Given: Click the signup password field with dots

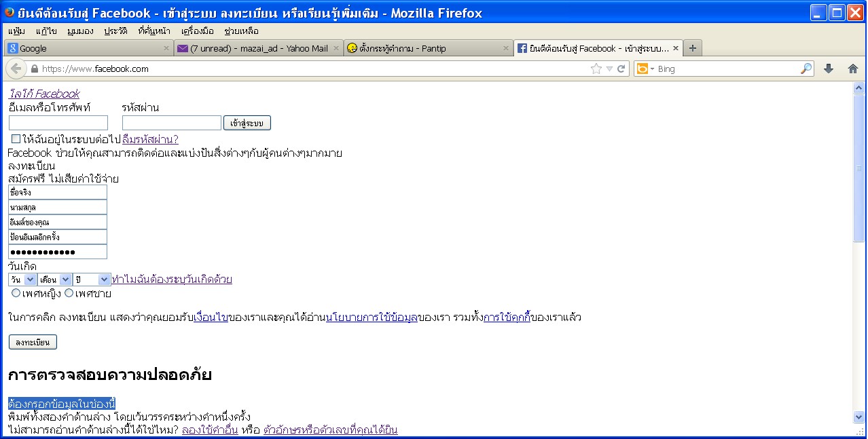Looking at the screenshot, I should click(58, 252).
